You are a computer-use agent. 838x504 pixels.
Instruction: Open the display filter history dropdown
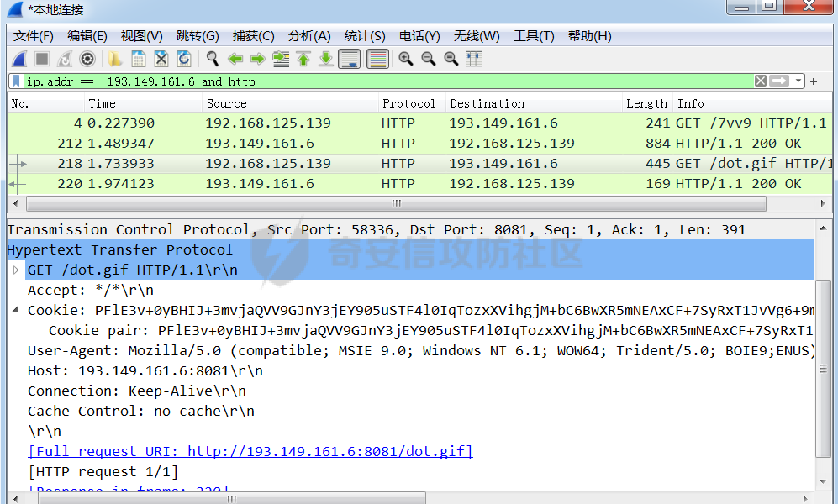(798, 81)
